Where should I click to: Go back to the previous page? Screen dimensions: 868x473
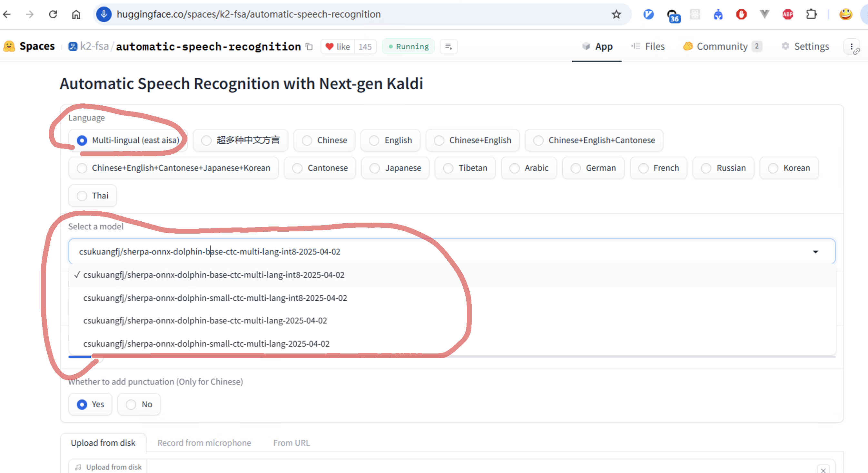tap(7, 14)
